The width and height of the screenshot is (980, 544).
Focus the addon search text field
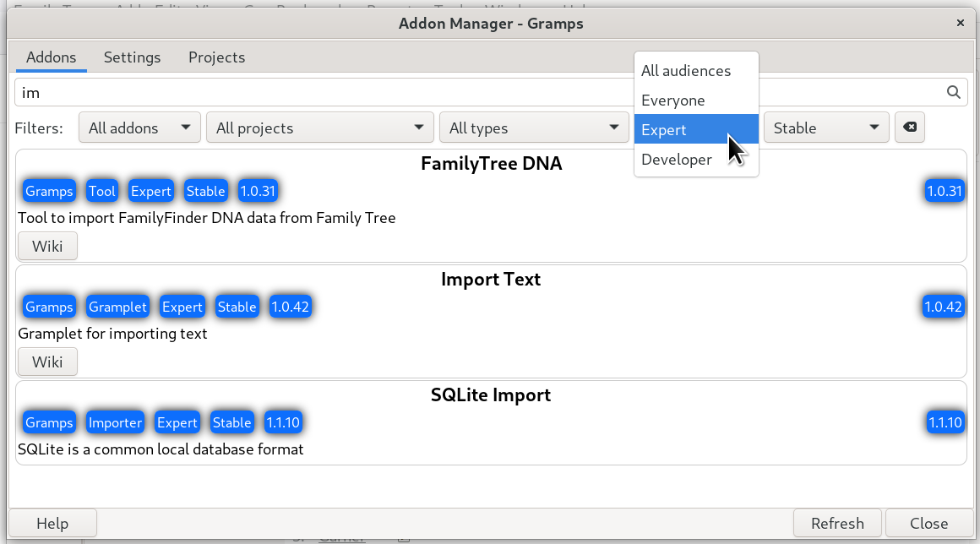473,93
